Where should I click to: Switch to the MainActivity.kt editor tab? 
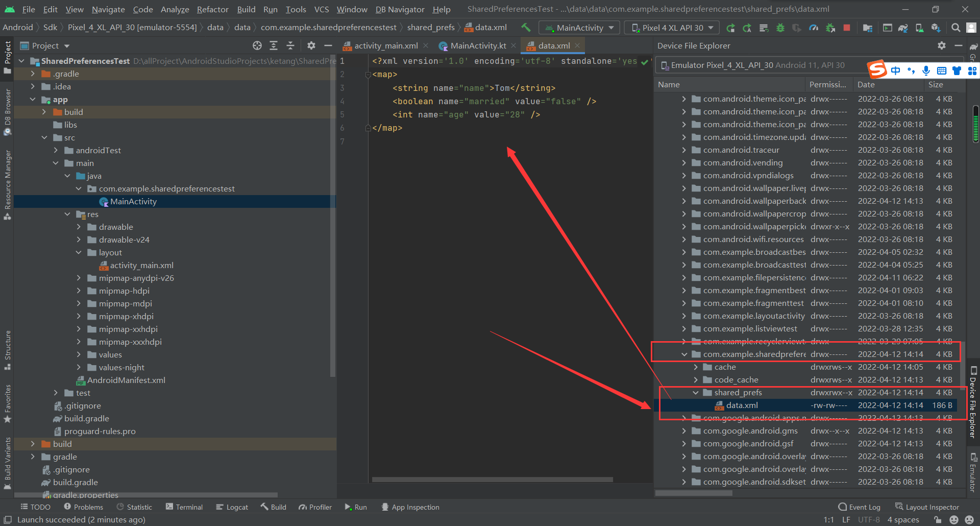click(x=478, y=46)
